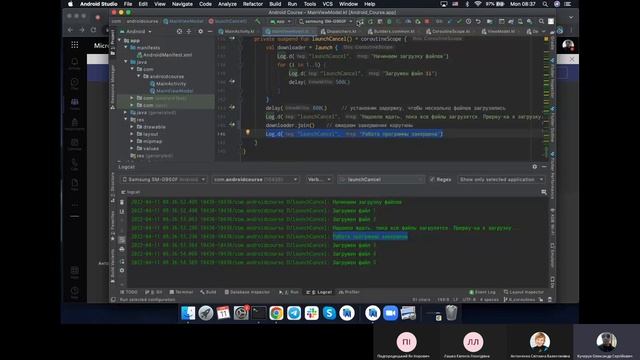Screen dimensions: 640x360
Task: Open the Refactor menu
Action: point(253,4)
